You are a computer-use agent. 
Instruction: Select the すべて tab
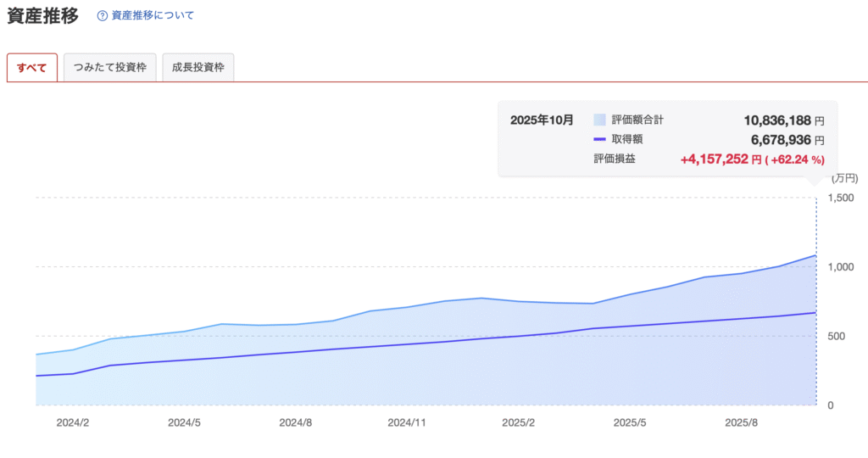click(32, 68)
